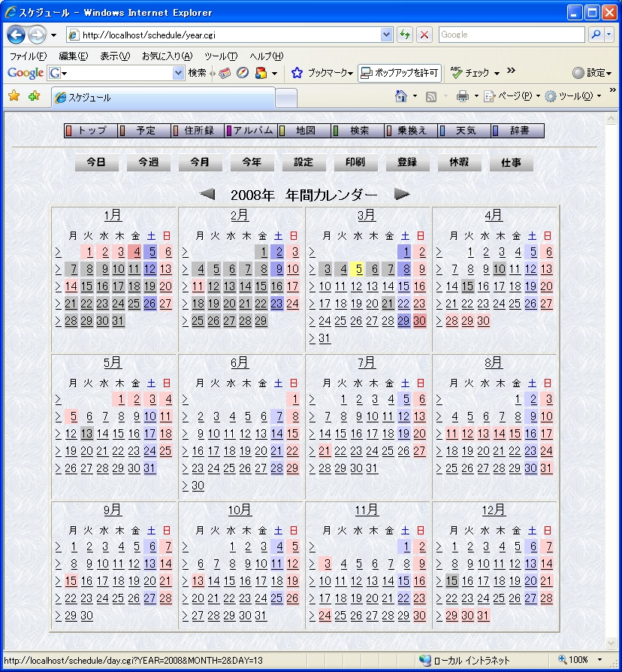Viewport: 622px width, 672px height.
Task: Click the Google toolbar Bookmarks star
Action: pyautogui.click(x=297, y=73)
